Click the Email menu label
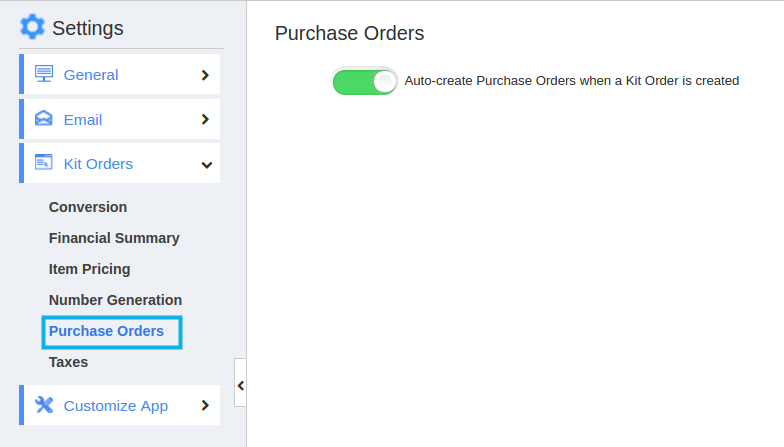Viewport: 784px width, 447px height. point(83,120)
